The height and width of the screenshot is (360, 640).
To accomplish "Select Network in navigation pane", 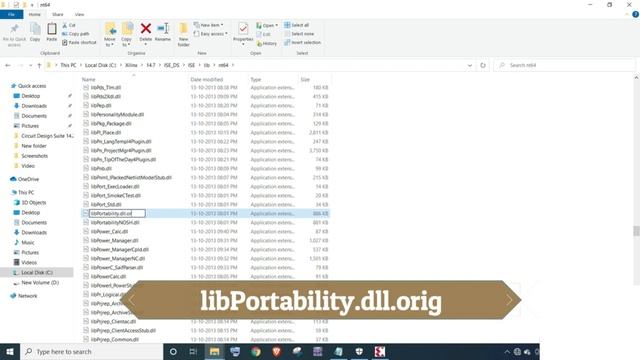I will coord(27,296).
